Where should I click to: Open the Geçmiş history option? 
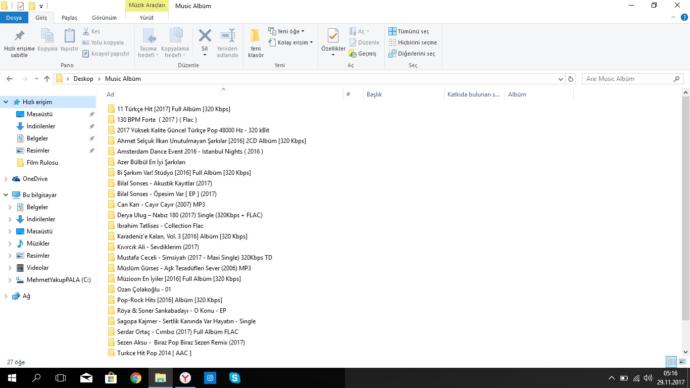(363, 54)
